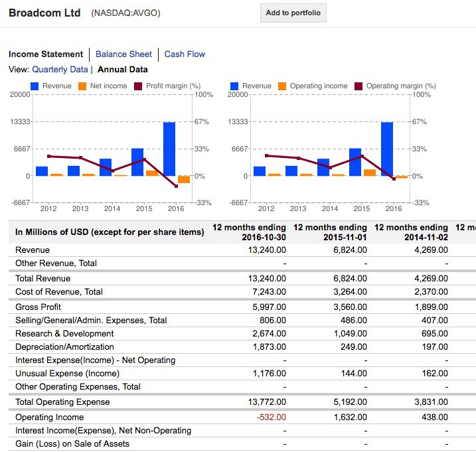This screenshot has height=452, width=476.
Task: Click the 13,772.00 total operating expense value
Action: coord(267,402)
